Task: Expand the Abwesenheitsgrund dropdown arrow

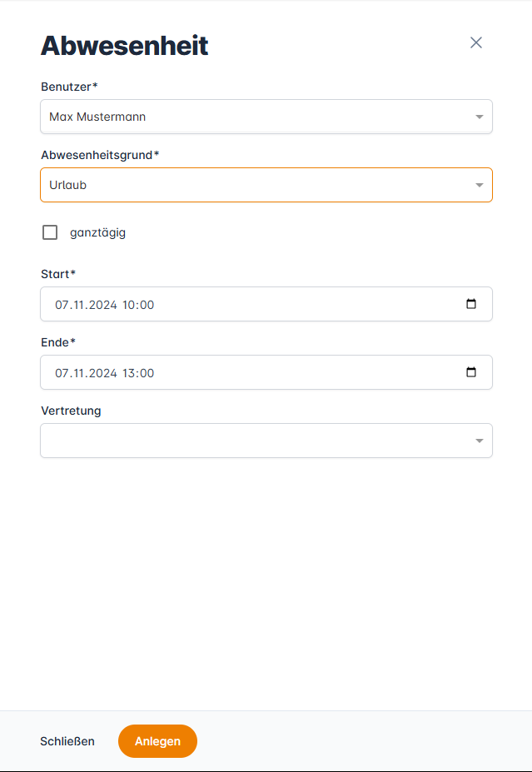Action: tap(479, 186)
